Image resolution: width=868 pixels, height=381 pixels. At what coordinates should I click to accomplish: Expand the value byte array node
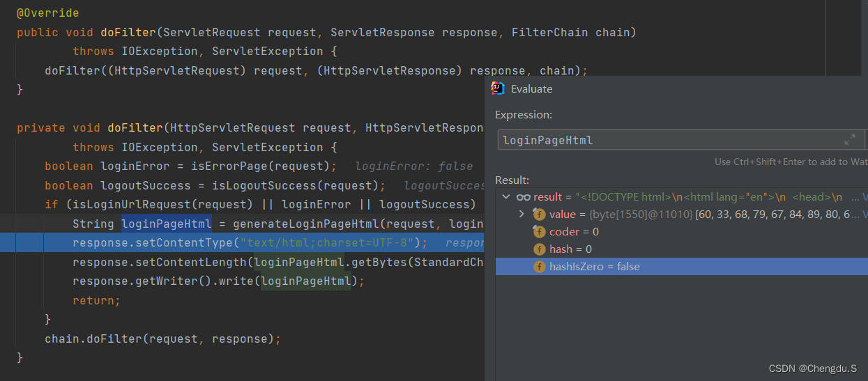pos(521,214)
